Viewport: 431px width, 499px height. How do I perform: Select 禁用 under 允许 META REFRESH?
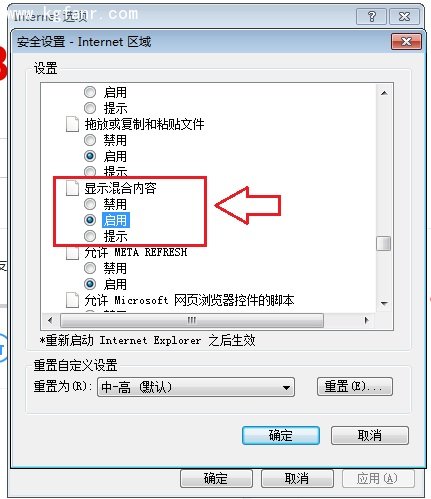[90, 268]
